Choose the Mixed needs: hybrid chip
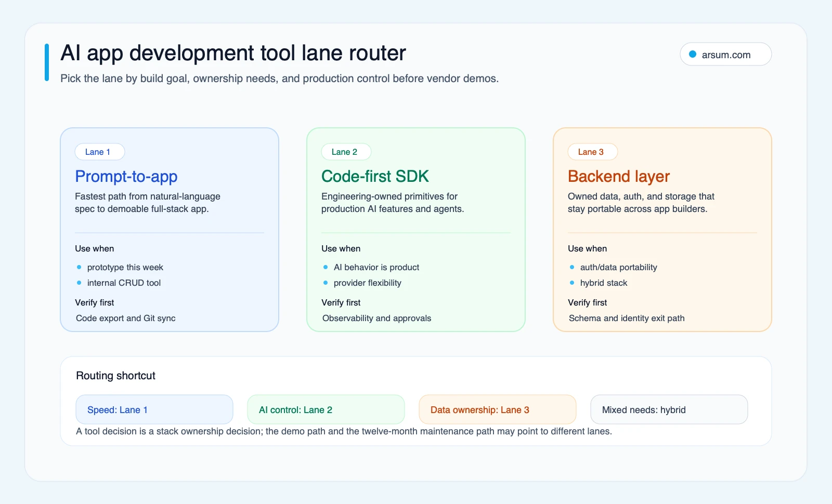832x504 pixels. 669,409
